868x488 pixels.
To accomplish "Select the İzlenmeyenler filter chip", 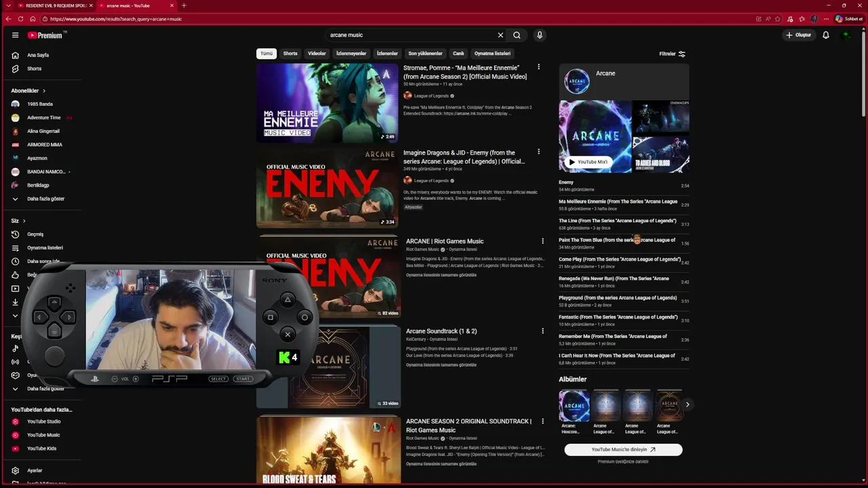I will pos(351,54).
